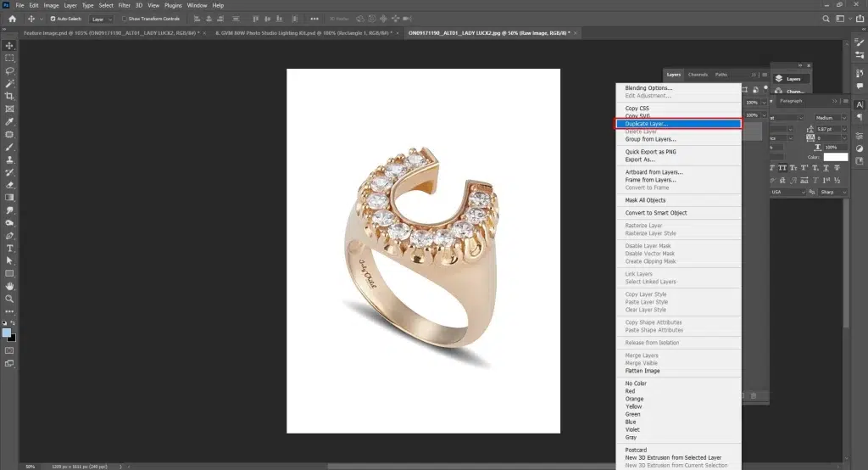Select the Zoom tool
The height and width of the screenshot is (470, 868).
10,299
